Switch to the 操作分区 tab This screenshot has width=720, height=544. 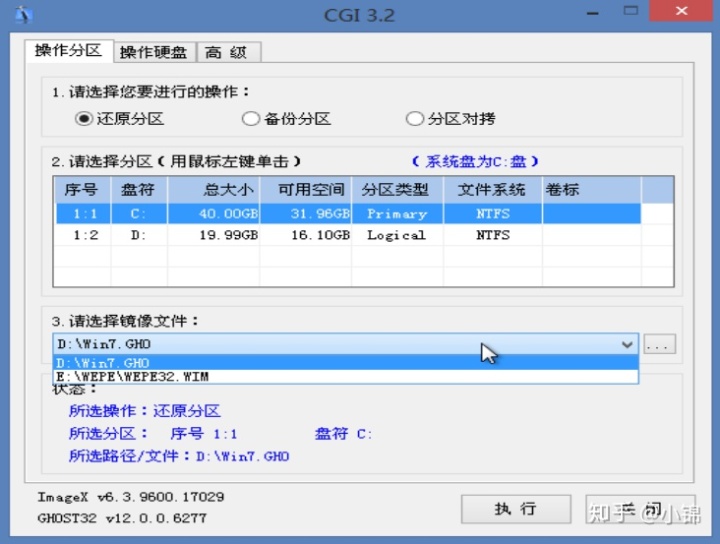[68, 50]
